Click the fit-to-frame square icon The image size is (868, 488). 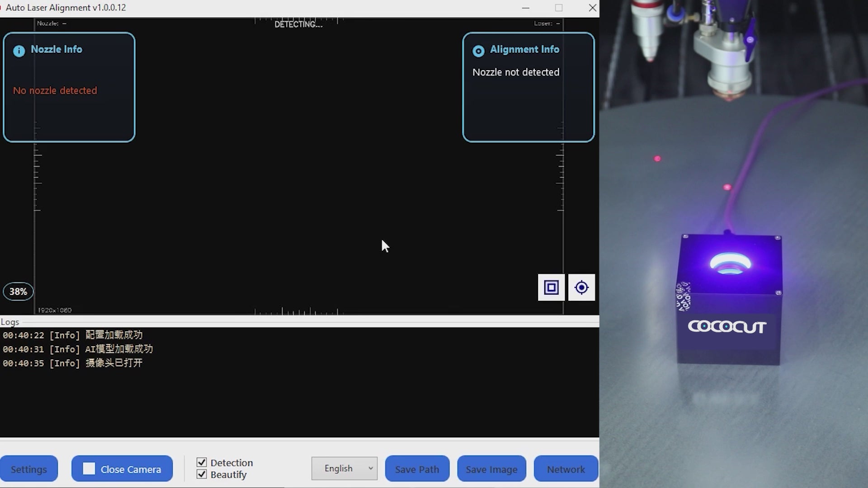coord(551,287)
